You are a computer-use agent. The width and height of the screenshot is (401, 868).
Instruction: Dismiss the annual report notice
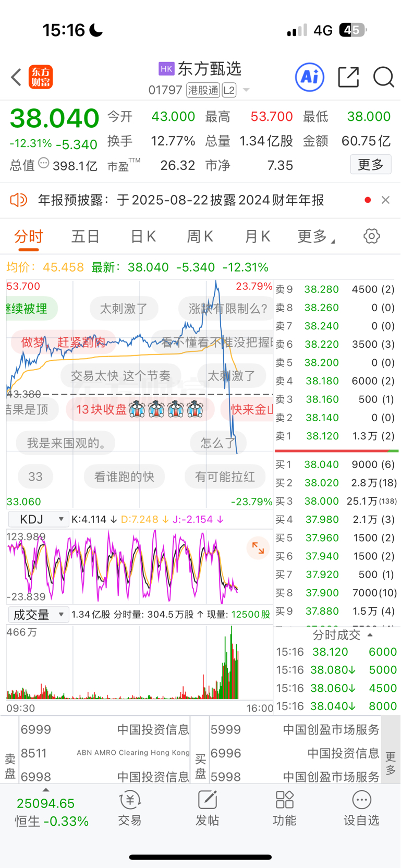(x=385, y=200)
